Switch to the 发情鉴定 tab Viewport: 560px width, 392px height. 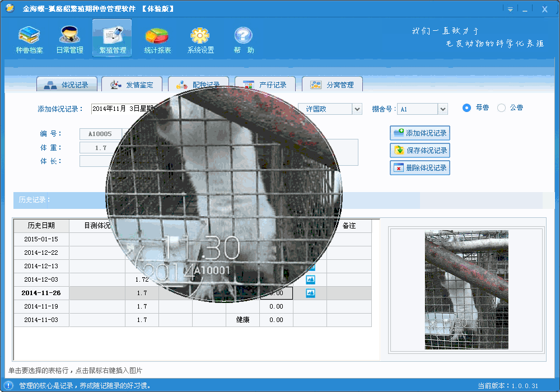(132, 85)
